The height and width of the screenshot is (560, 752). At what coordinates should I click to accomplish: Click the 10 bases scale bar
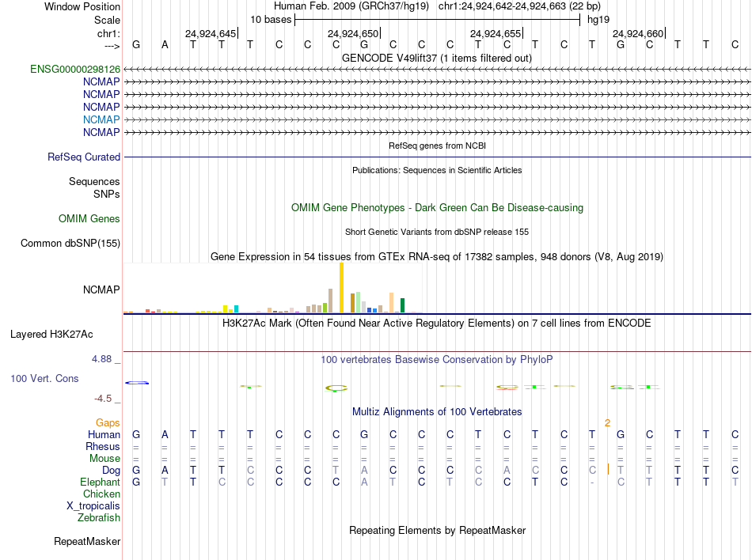[438, 20]
